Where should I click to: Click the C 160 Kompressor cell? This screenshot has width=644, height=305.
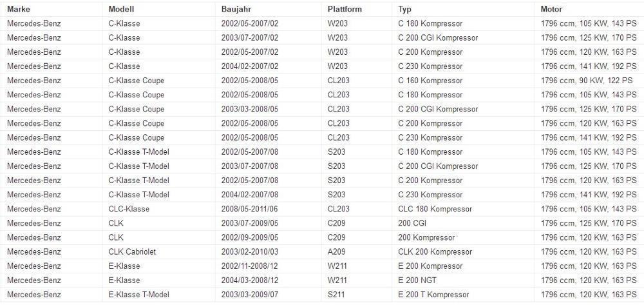pyautogui.click(x=430, y=81)
